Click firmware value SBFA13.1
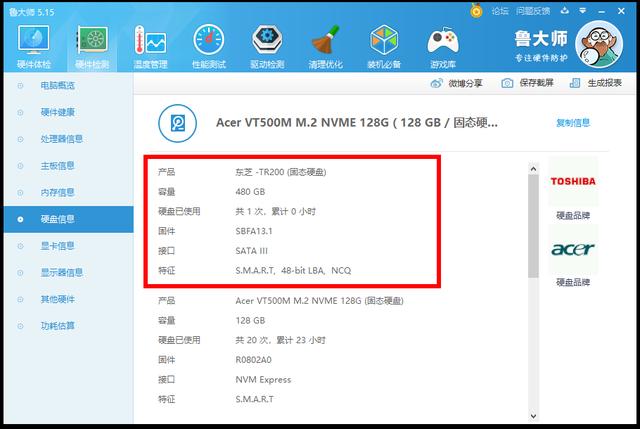Viewport: 640px width, 429px height. [254, 231]
